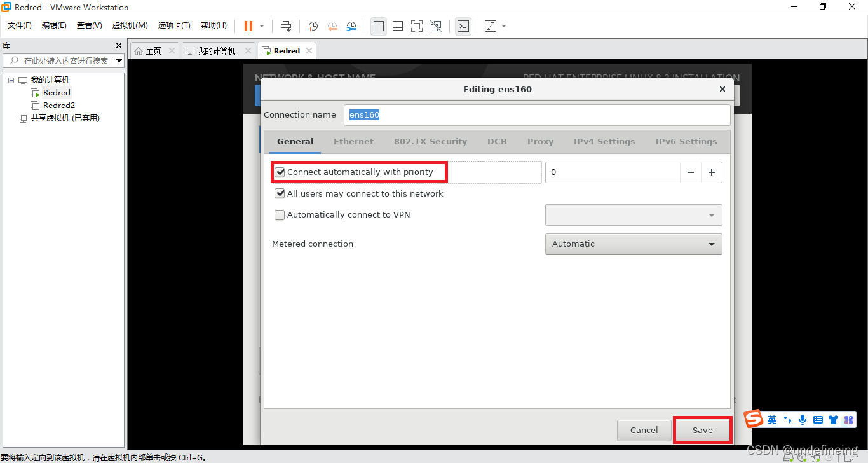
Task: Take a snapshot using the clock-plus icon
Action: coord(313,26)
